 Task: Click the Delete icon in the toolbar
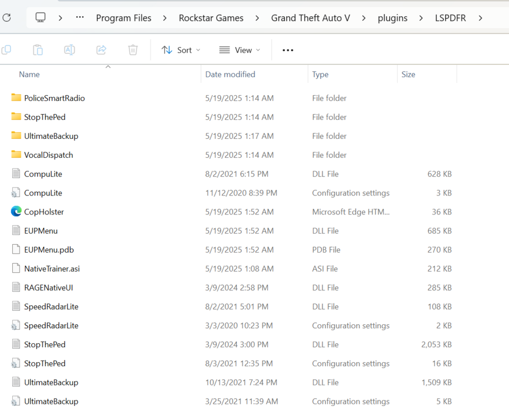click(132, 50)
